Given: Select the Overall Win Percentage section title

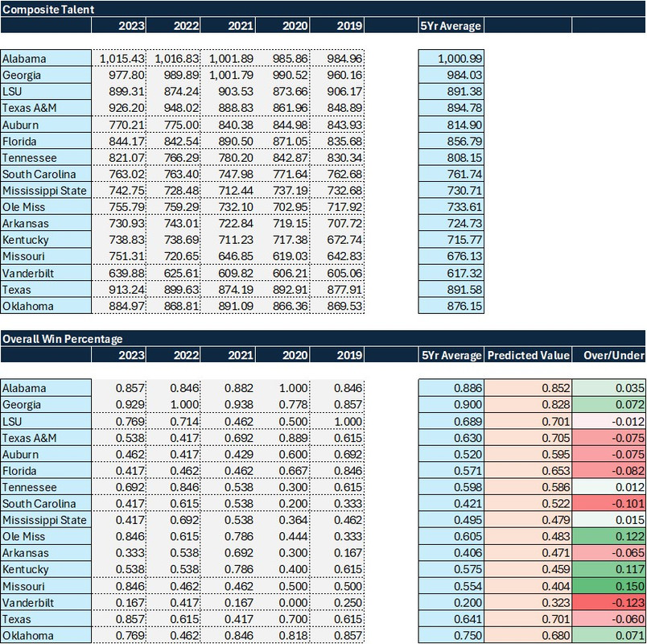Looking at the screenshot, I should (63, 339).
